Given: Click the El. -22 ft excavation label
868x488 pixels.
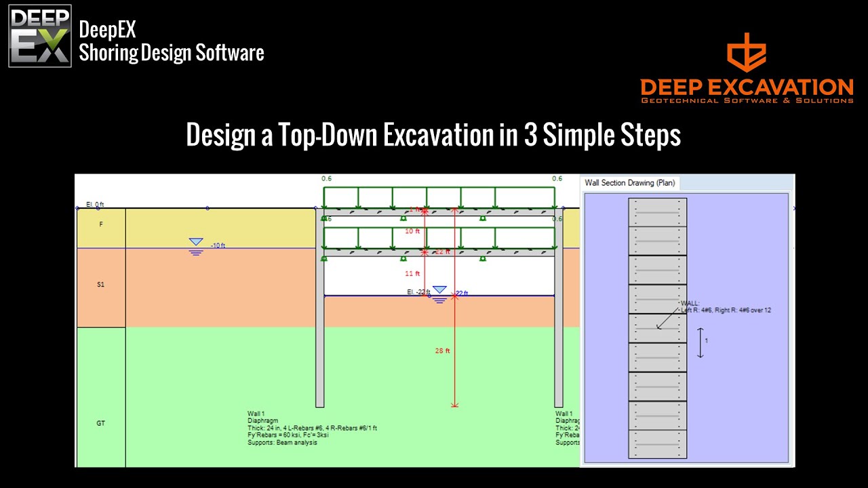Looking at the screenshot, I should [x=418, y=292].
